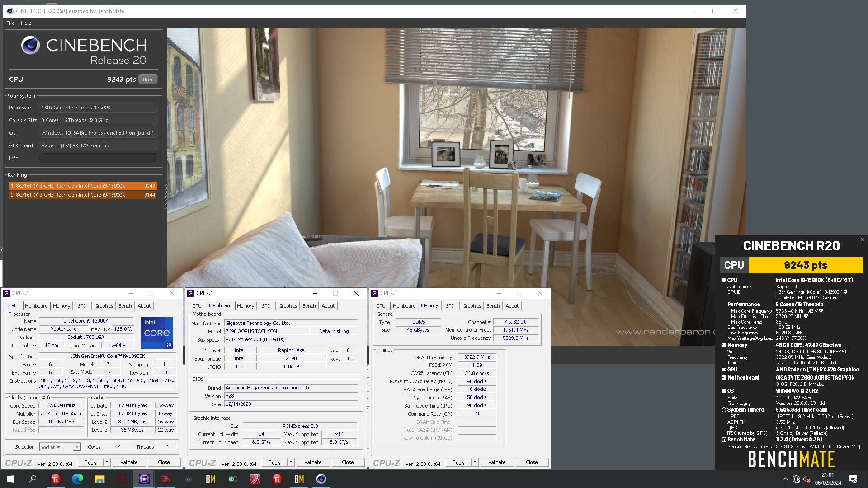The height and width of the screenshot is (488, 868).
Task: Click the CPU icon in BenchMate overlay
Action: click(x=724, y=280)
